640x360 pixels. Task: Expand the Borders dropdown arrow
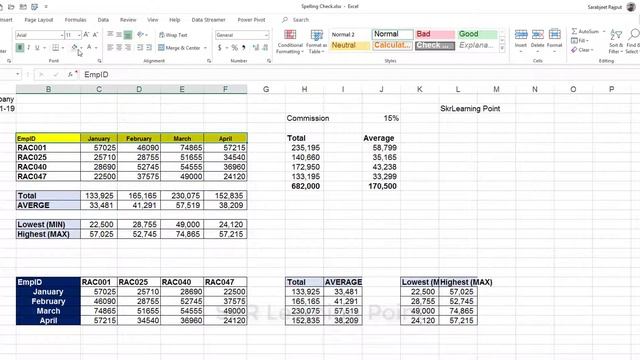62,48
